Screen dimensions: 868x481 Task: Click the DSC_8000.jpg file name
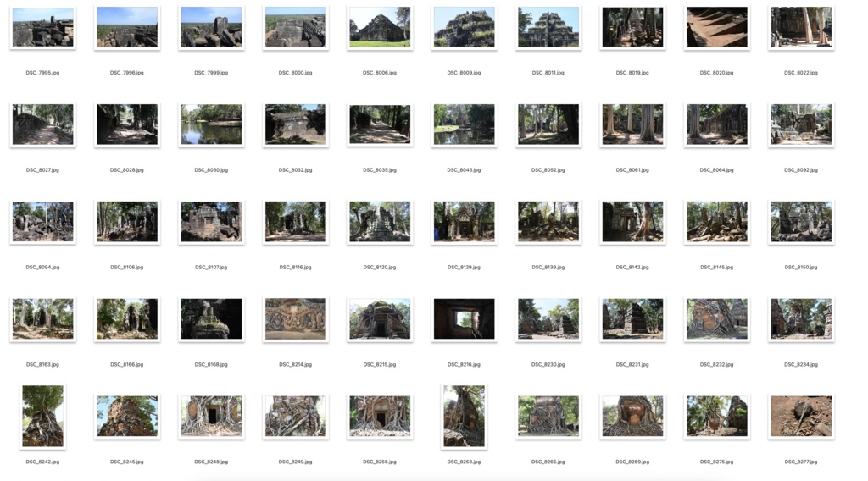point(296,73)
